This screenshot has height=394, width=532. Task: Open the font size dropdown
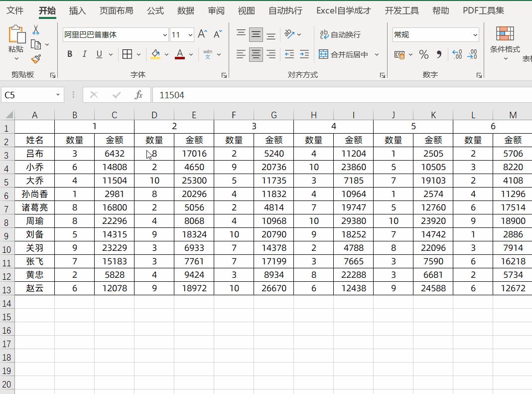pos(189,34)
